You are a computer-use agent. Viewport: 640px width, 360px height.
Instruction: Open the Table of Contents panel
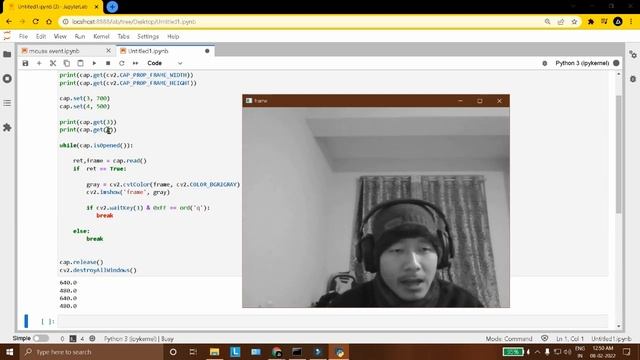click(7, 103)
